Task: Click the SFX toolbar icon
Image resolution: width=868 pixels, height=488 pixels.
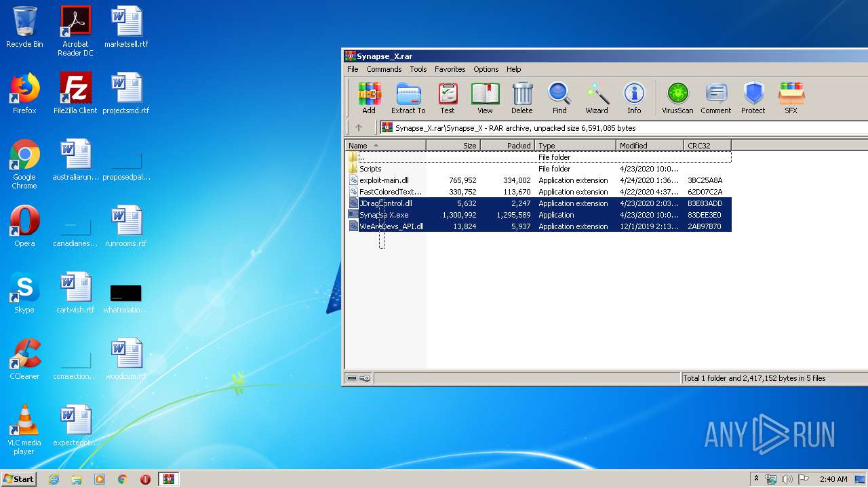Action: pyautogui.click(x=791, y=98)
